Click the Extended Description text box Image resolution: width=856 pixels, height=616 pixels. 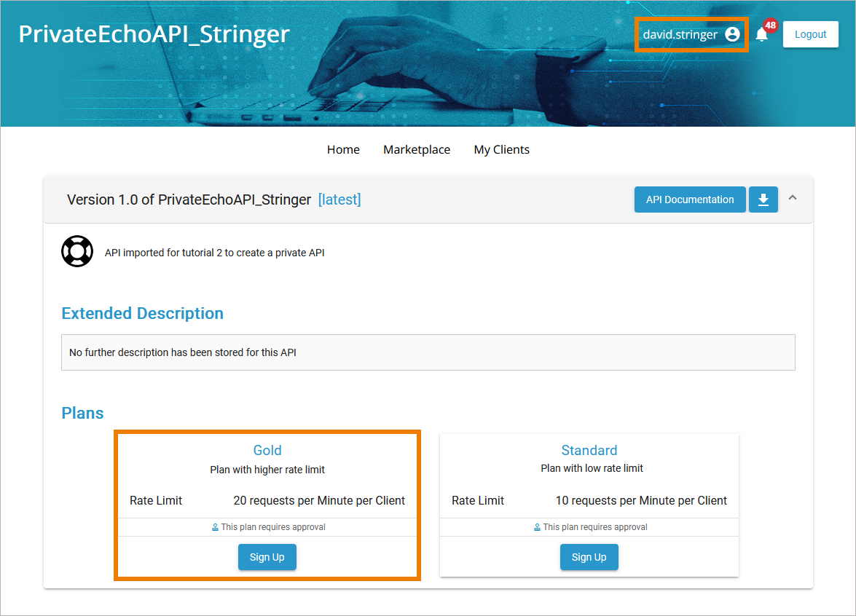pyautogui.click(x=428, y=352)
